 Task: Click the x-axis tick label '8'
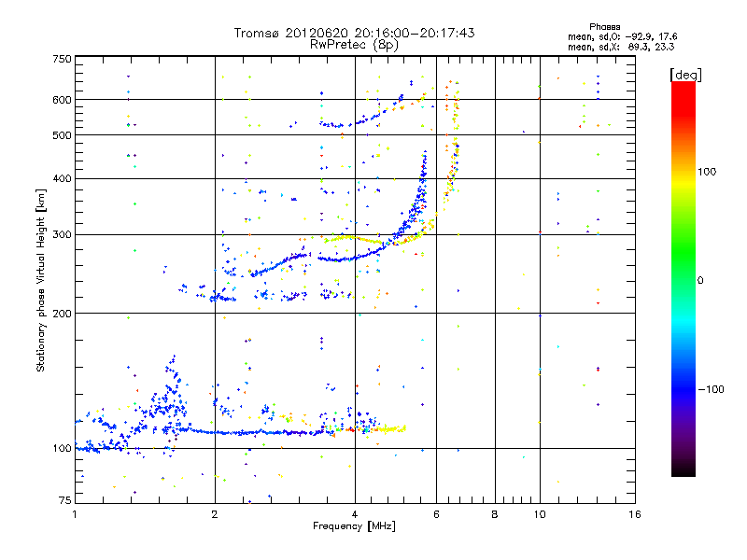495,514
